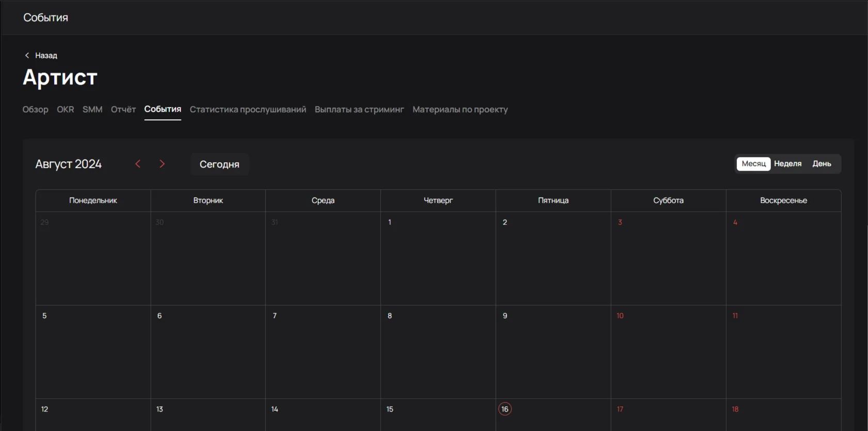Open the OKR tab
Viewport: 868px width, 431px height.
click(x=65, y=110)
